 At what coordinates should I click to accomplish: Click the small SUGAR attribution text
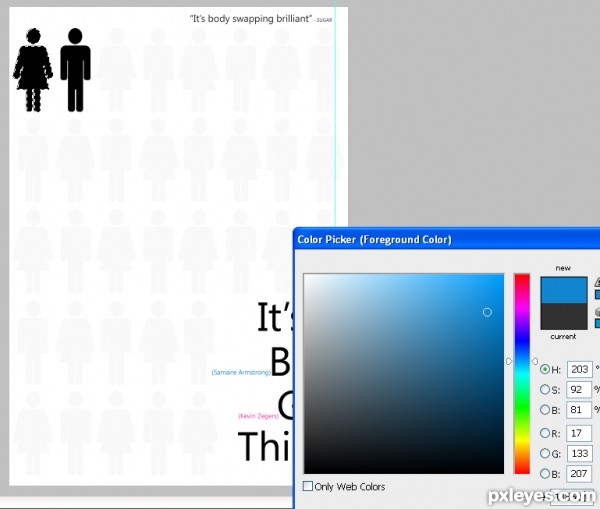click(324, 20)
